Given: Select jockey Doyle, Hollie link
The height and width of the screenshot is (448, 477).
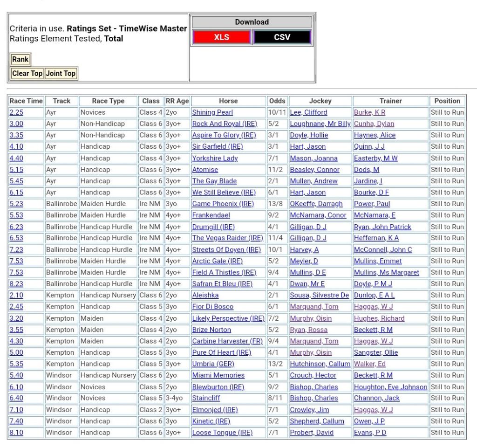Looking at the screenshot, I should tap(309, 135).
